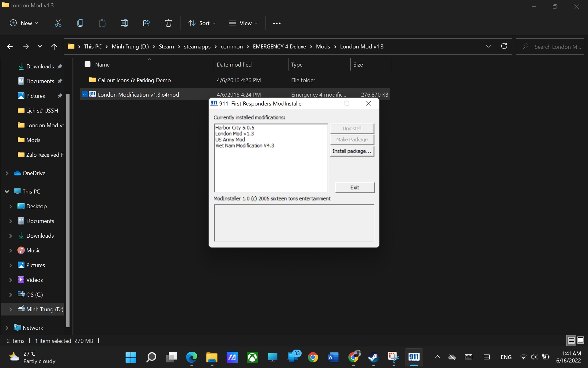Select US Army Mod in installed list
The image size is (588, 368).
click(230, 140)
